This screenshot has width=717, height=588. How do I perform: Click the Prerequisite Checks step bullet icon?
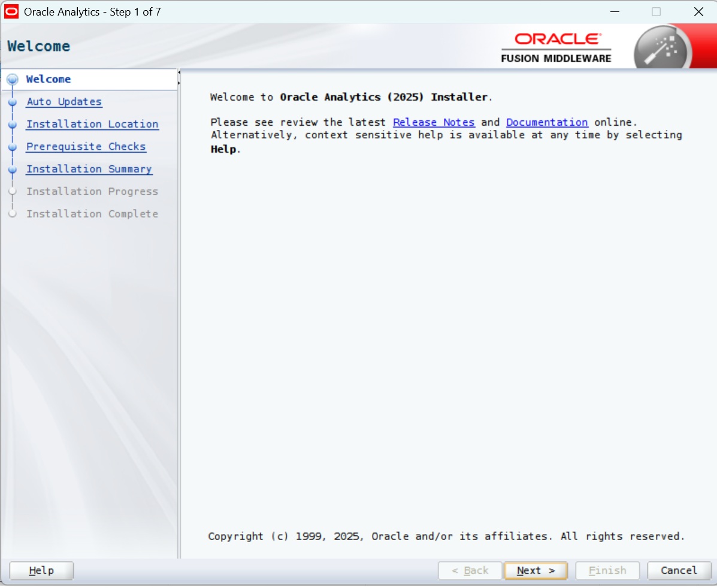[x=13, y=147]
